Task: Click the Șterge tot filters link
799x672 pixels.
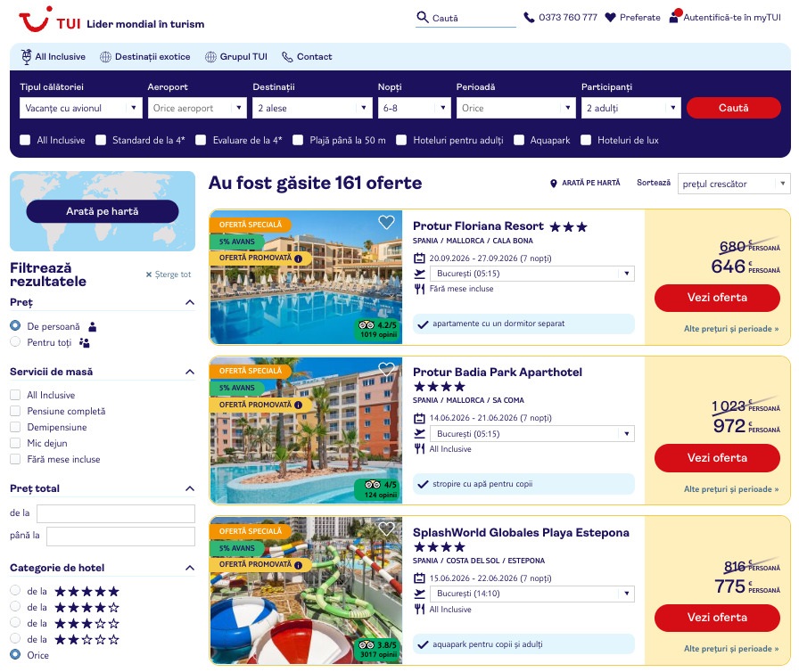Action: pos(169,275)
